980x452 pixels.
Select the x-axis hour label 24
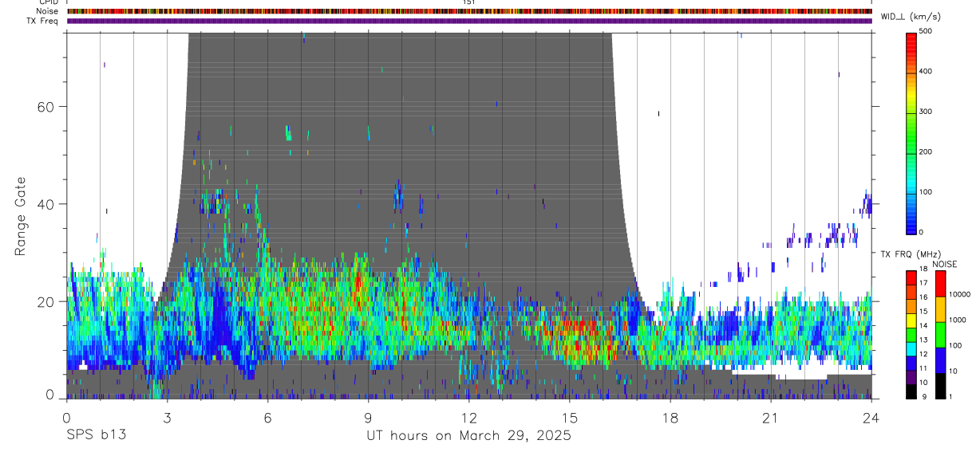click(x=871, y=418)
